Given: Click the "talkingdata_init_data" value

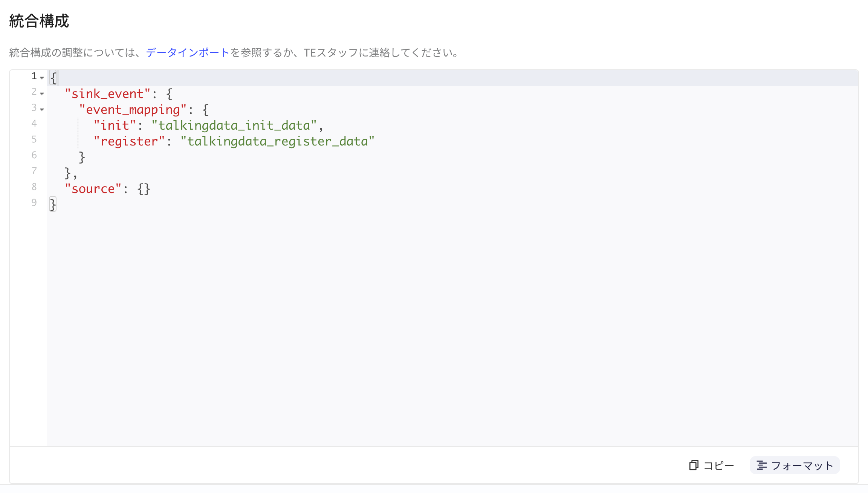Looking at the screenshot, I should coord(234,126).
